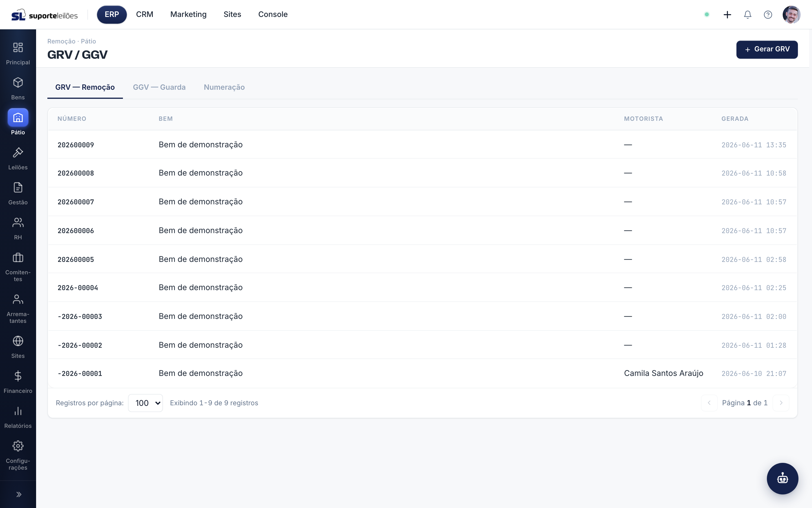The width and height of the screenshot is (812, 508).
Task: Click date 2026-06-11 02:25
Action: pyautogui.click(x=754, y=288)
